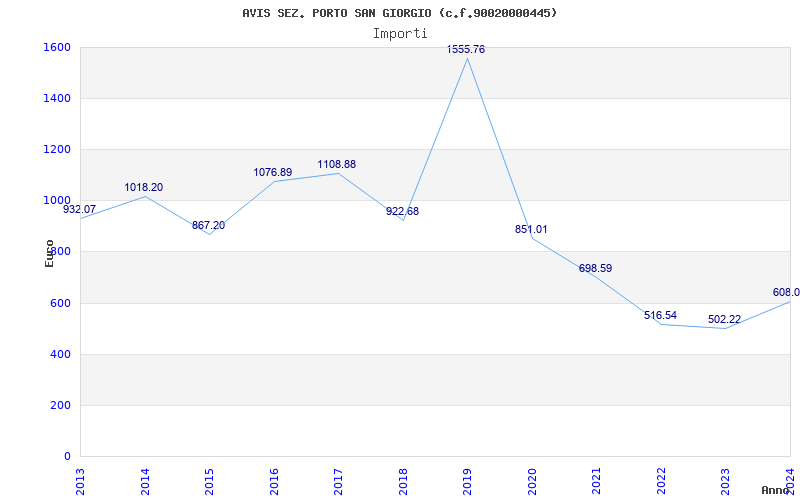Screen dimensions: 800x500
Task: Click the 200 y-axis tick label
Action: coord(60,405)
